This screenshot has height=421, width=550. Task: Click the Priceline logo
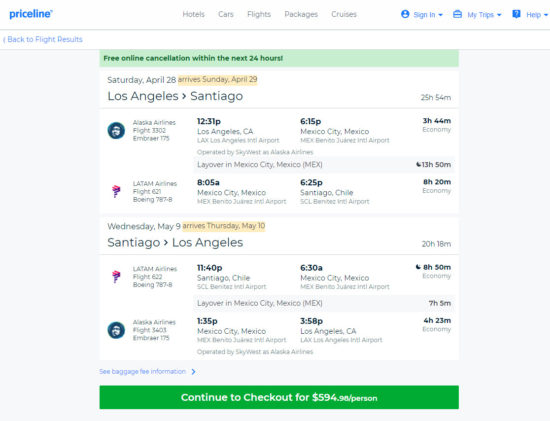(x=31, y=14)
